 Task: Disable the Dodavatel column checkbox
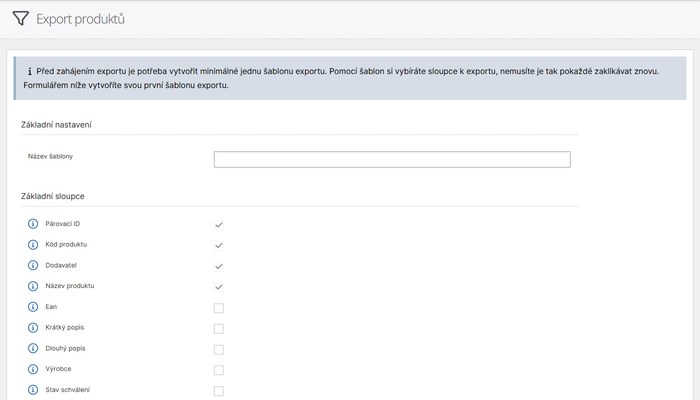219,266
